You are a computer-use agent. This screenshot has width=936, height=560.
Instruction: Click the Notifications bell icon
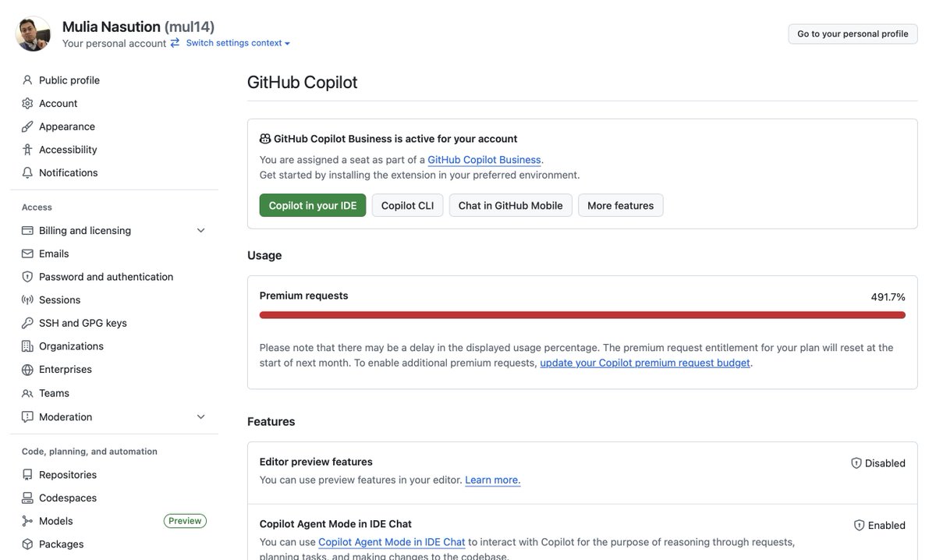click(x=27, y=172)
